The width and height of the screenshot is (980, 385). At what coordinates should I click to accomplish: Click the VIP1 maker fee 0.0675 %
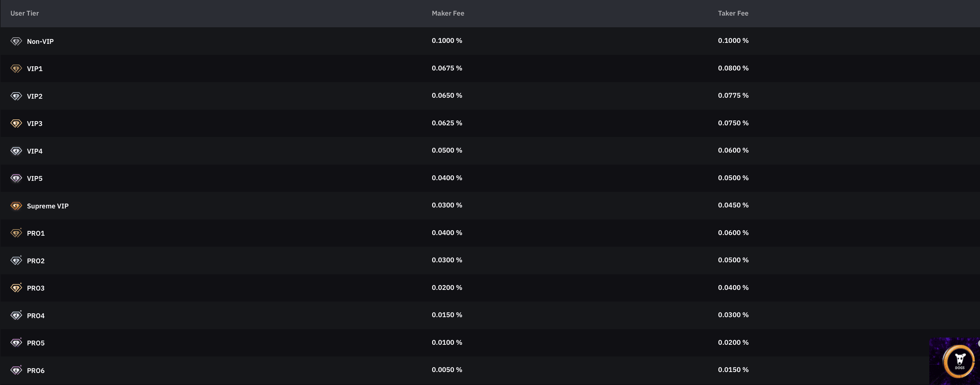coord(447,68)
